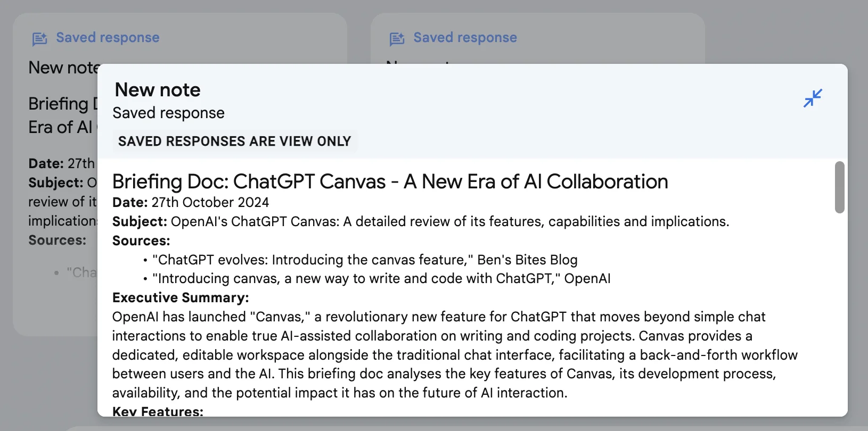Image resolution: width=868 pixels, height=431 pixels.
Task: Click the "Sources:" heading in the dialog
Action: tap(141, 241)
